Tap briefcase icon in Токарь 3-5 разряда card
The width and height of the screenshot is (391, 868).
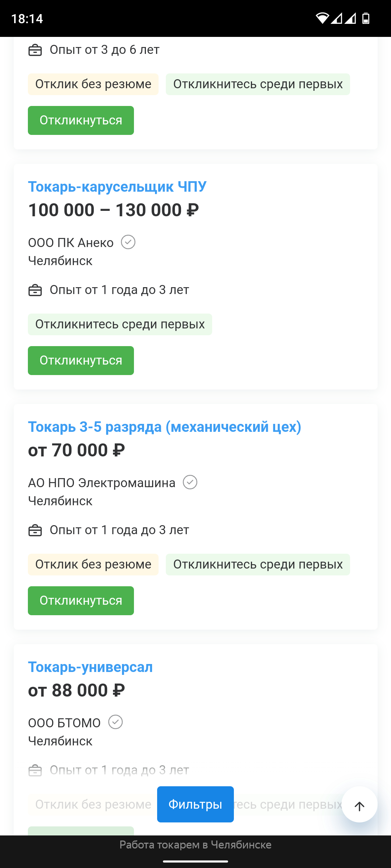[x=35, y=530]
